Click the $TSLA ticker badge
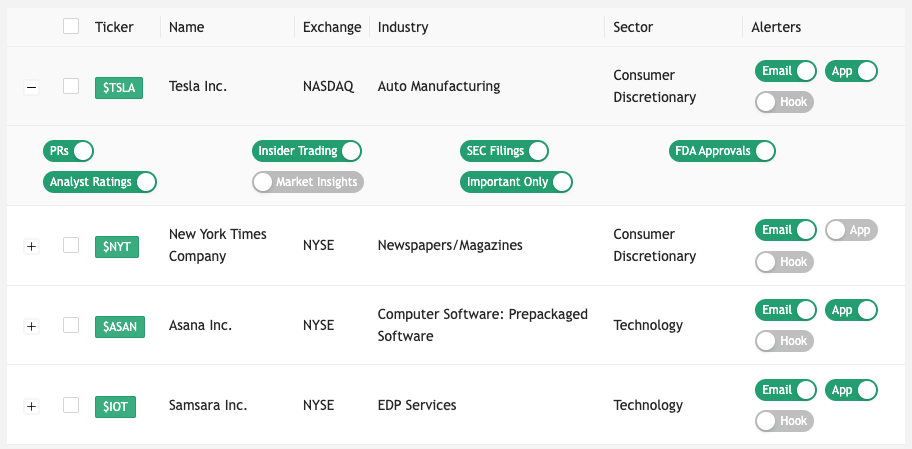 click(119, 88)
